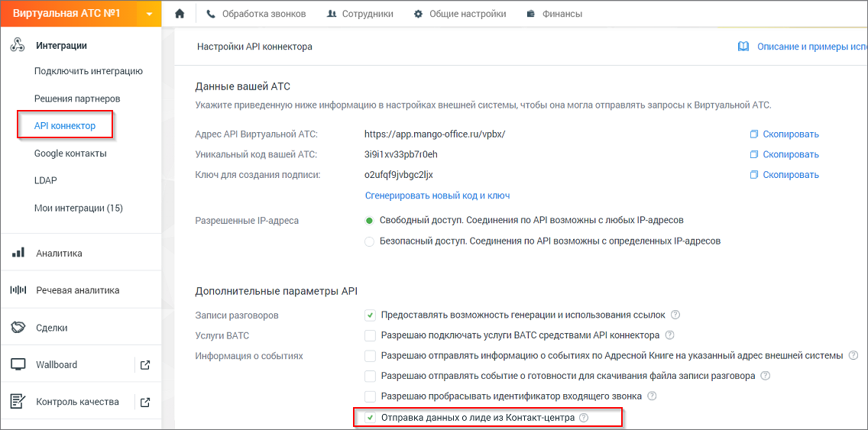
Task: Open the Общие настройки menu
Action: (x=459, y=14)
